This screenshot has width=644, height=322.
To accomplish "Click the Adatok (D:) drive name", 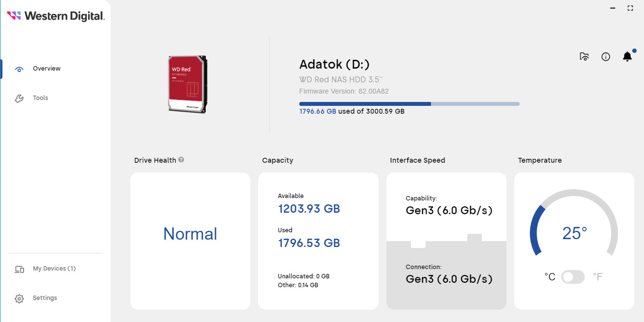I will click(334, 64).
